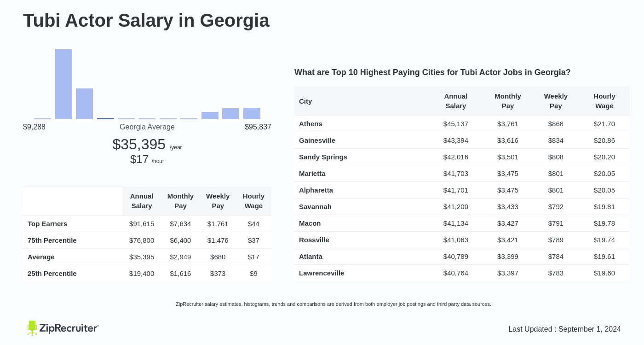The width and height of the screenshot is (644, 345).
Task: Click Rossville weekly pay $789
Action: [x=556, y=240]
